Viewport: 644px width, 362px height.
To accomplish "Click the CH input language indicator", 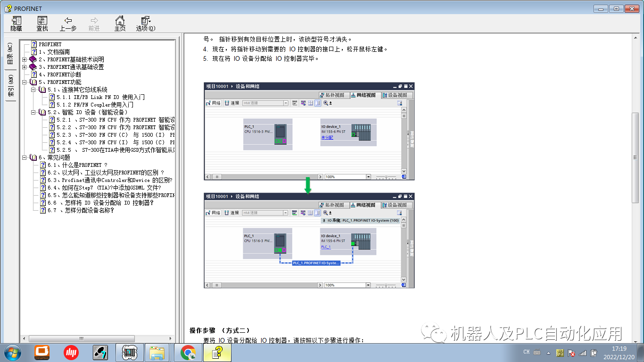I will coord(527,352).
